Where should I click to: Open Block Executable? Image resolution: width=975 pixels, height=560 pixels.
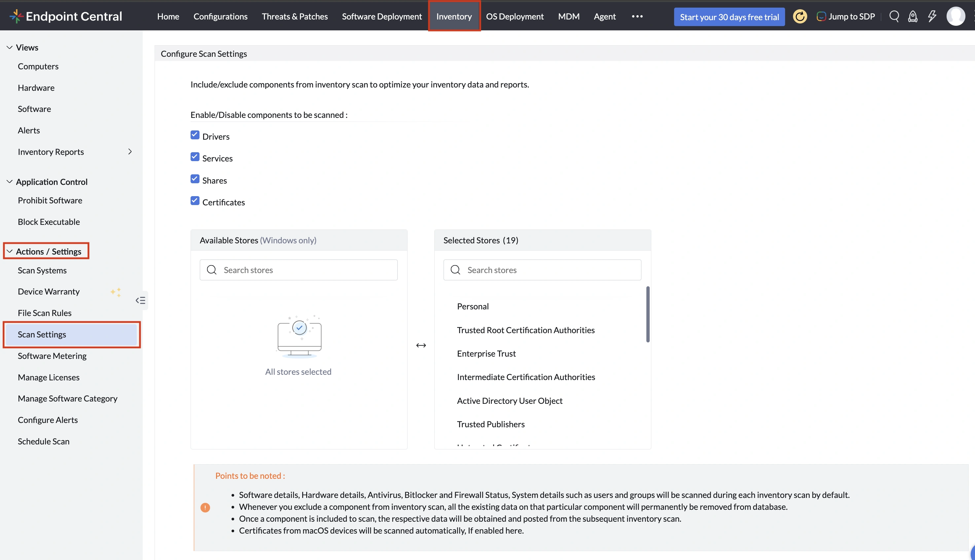pos(49,222)
